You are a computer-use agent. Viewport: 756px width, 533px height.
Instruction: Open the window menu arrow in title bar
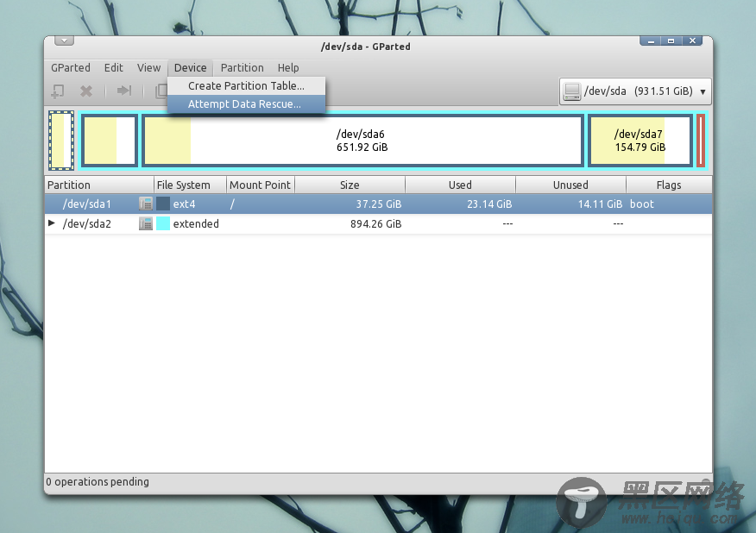(x=64, y=41)
